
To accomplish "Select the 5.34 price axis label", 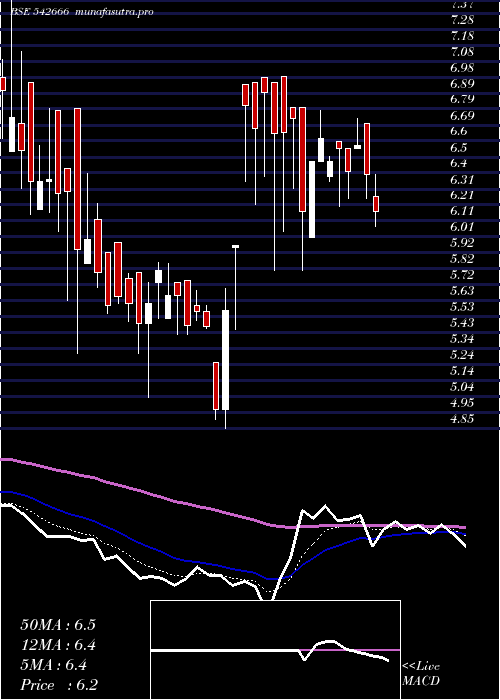I will point(462,339).
